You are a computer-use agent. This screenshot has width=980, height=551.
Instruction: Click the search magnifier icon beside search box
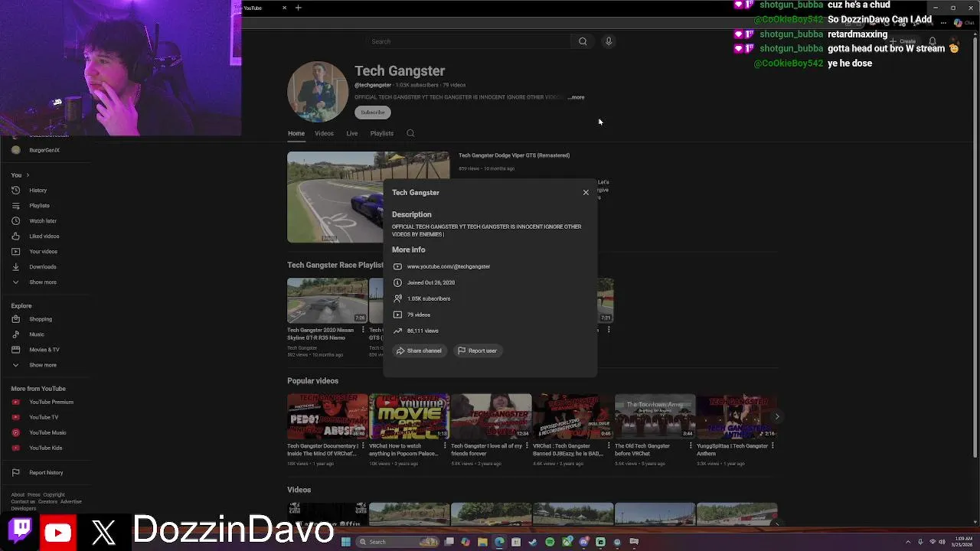coord(583,41)
